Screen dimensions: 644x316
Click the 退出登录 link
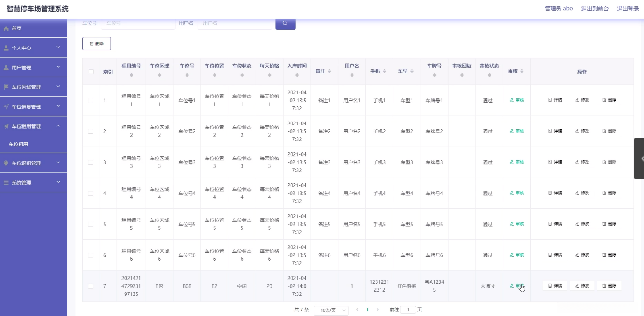coord(628,9)
